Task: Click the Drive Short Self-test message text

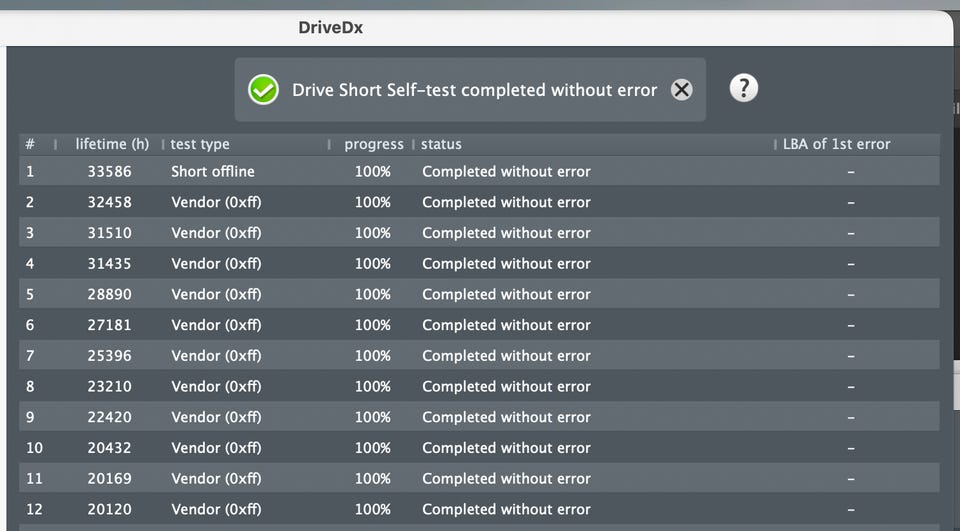Action: tap(474, 90)
